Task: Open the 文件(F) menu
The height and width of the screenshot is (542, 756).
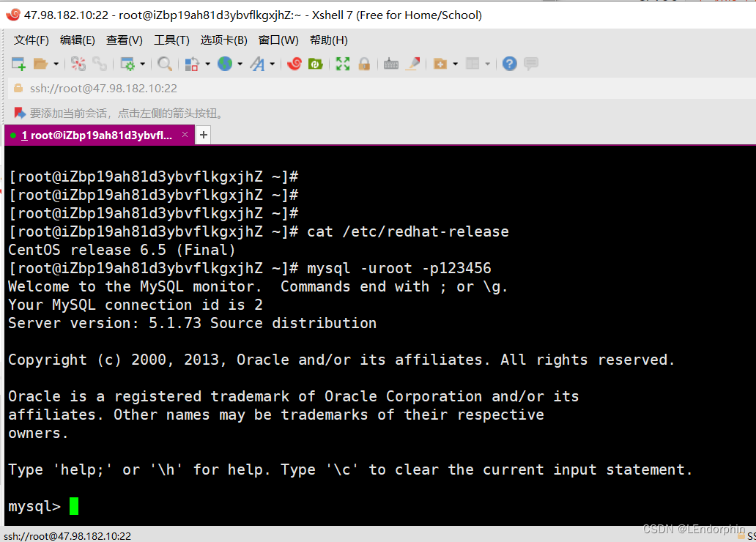Action: (x=31, y=40)
